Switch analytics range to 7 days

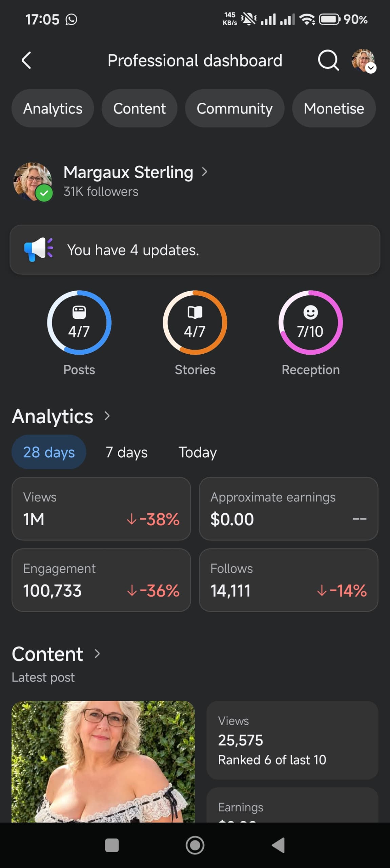click(x=127, y=452)
